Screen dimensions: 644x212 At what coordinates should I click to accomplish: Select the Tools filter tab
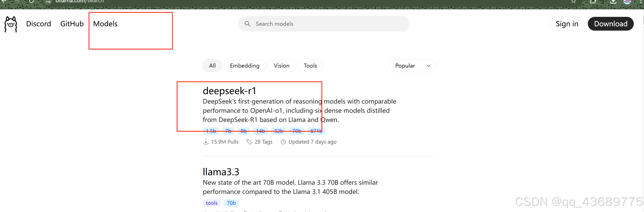pyautogui.click(x=310, y=66)
